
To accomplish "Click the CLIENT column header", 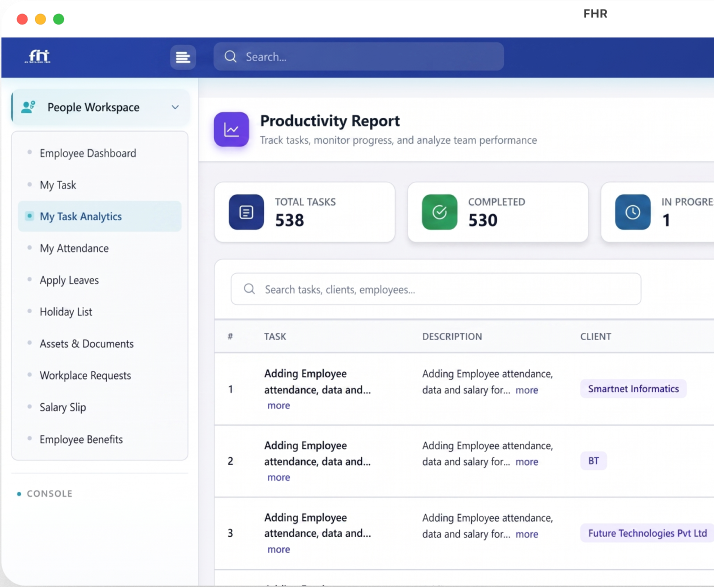I will (596, 337).
